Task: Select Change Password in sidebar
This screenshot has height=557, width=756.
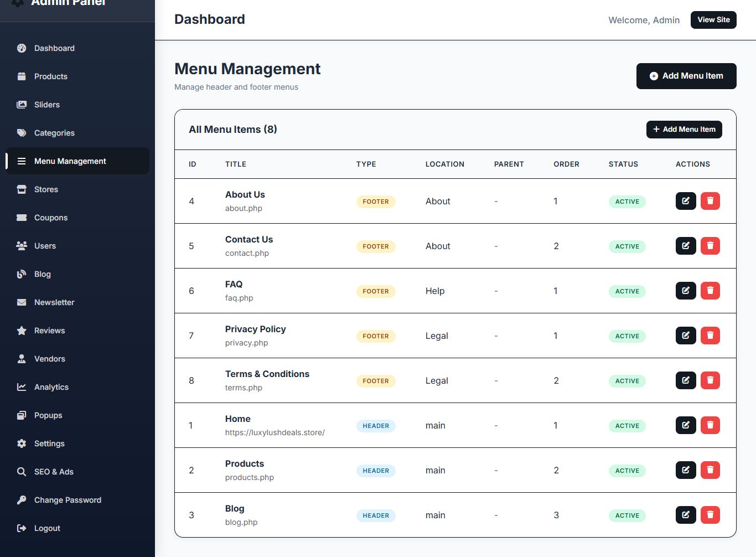Action: click(x=68, y=500)
